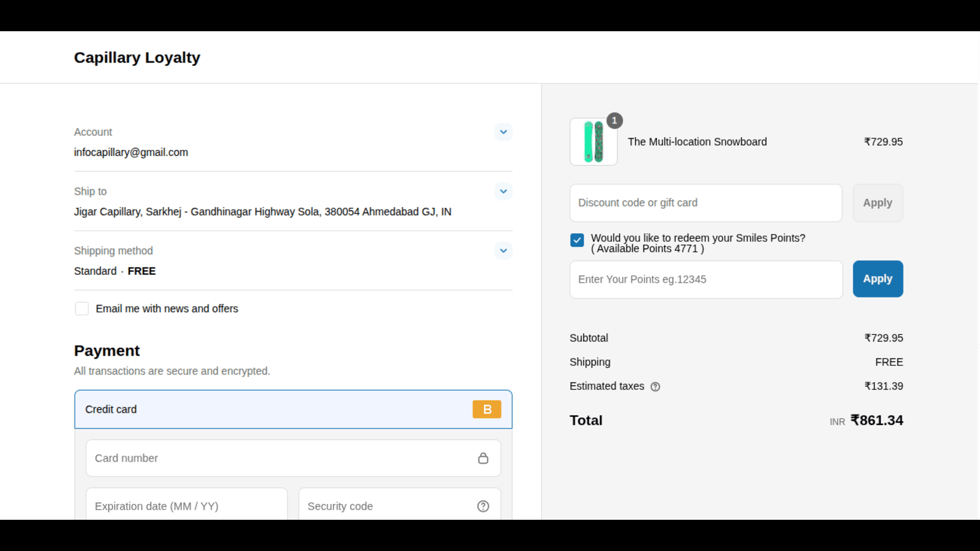Expand the Account section
Viewport: 980px width, 551px height.
(x=503, y=132)
